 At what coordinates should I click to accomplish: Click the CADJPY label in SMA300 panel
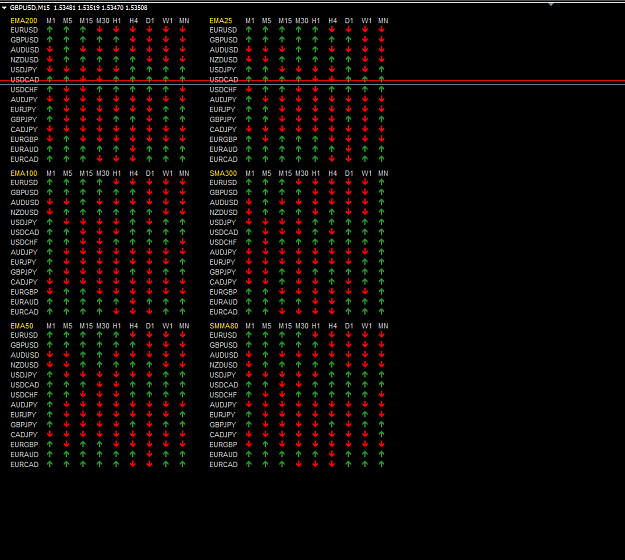(223, 282)
